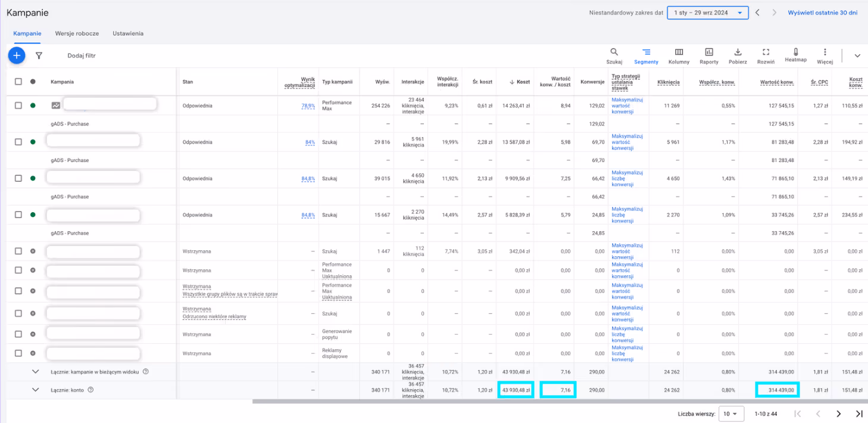Screen dimensions: 868x423
Task: Check the 13 587,08 zł campaign row
Action: (18, 142)
